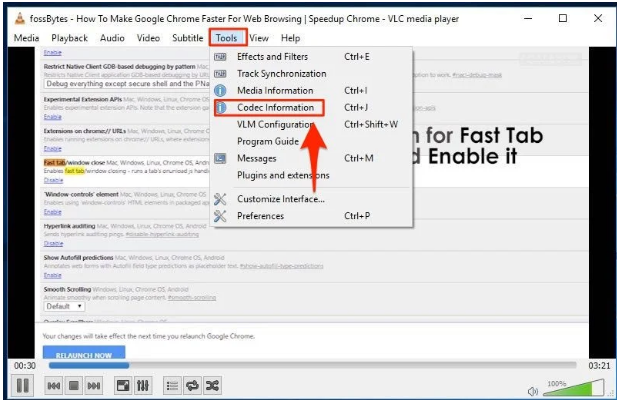Image resolution: width=617 pixels, height=400 pixels.
Task: Maximize the VLC window
Action: coord(563,18)
